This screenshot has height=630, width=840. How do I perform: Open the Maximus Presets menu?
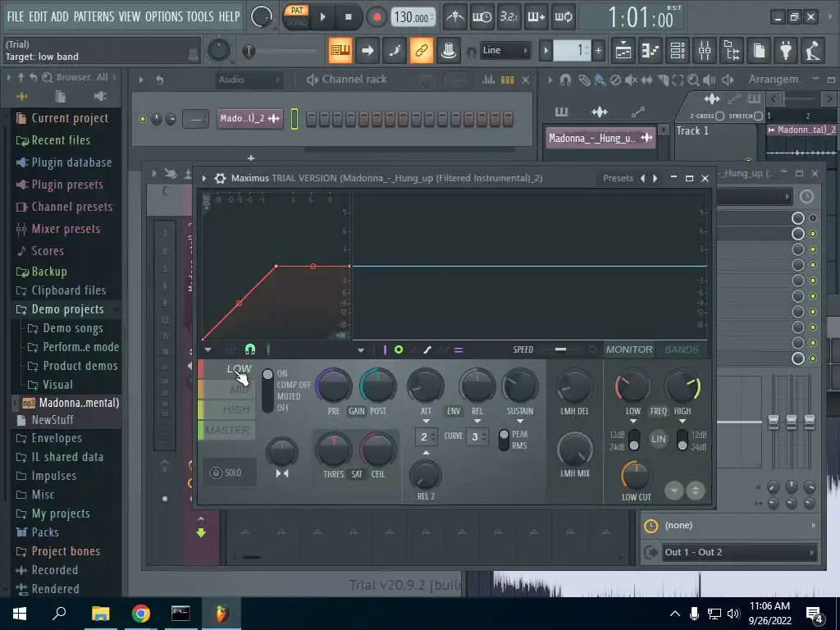point(618,178)
